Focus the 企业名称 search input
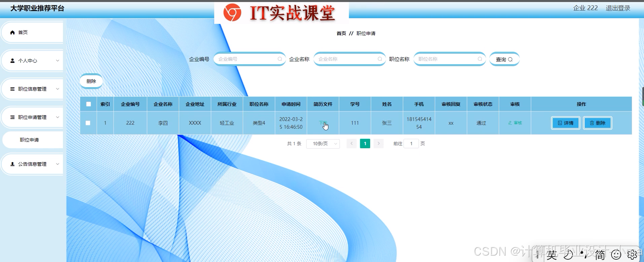 pos(349,59)
